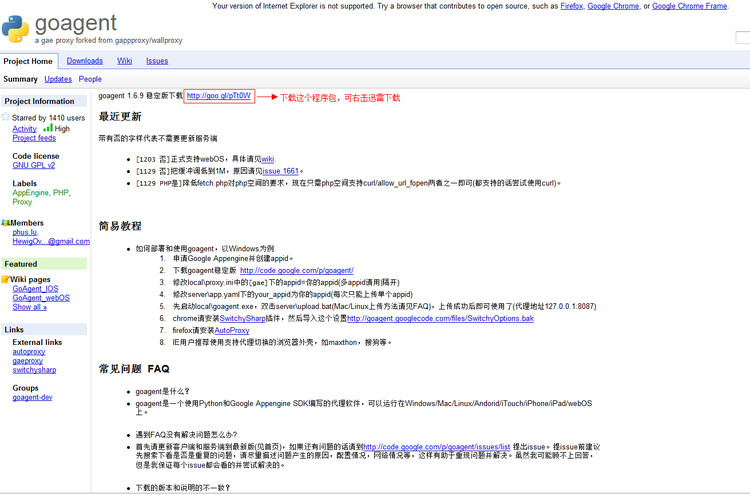The width and height of the screenshot is (750, 494).
Task: Click the search input field at top right
Action: tap(742, 37)
